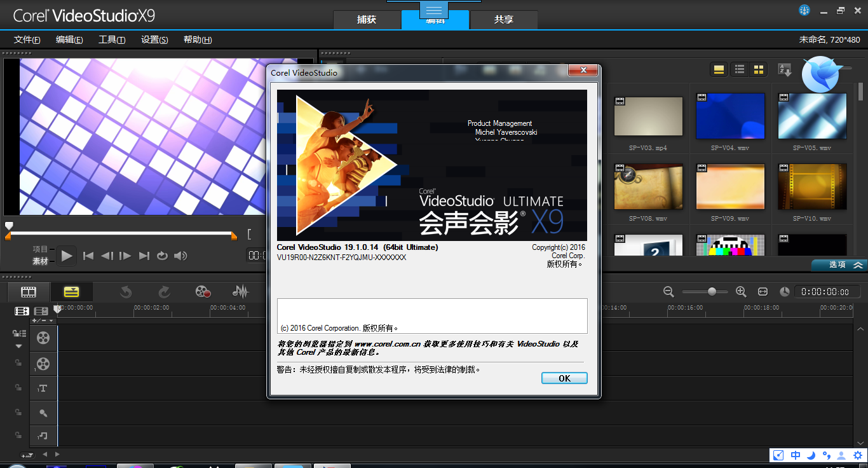This screenshot has height=468, width=868.
Task: Toggle the title track lock
Action: point(18,387)
